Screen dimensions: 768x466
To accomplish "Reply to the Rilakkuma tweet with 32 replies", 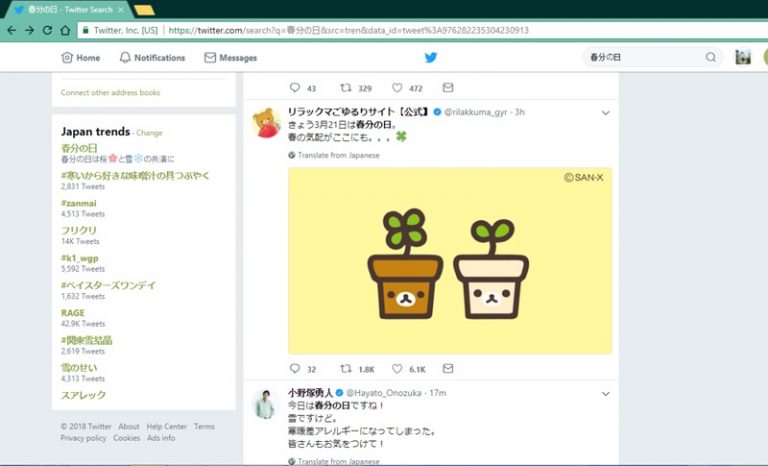I will tap(295, 368).
